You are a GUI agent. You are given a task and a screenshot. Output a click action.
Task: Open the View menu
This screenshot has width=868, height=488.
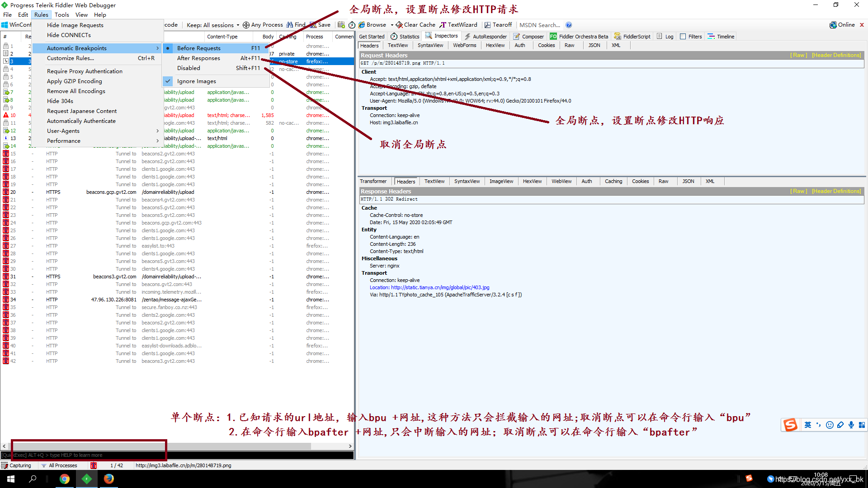81,14
